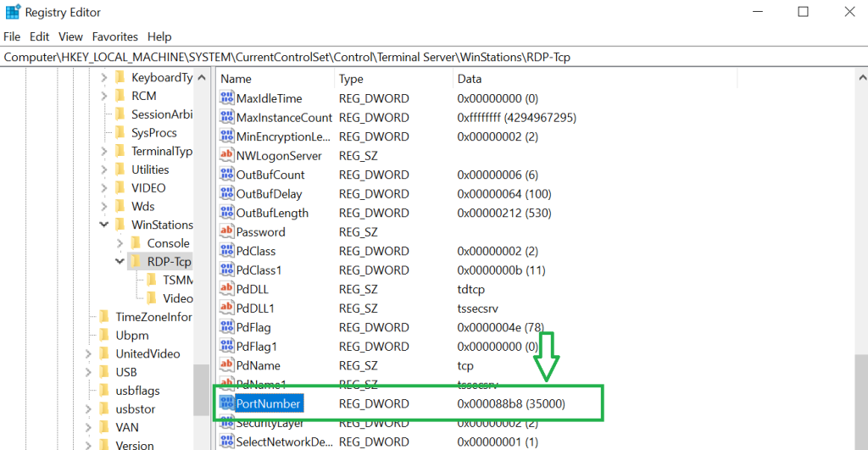Expand the KeyboardTy tree node
This screenshot has height=450, width=868.
pyautogui.click(x=104, y=78)
